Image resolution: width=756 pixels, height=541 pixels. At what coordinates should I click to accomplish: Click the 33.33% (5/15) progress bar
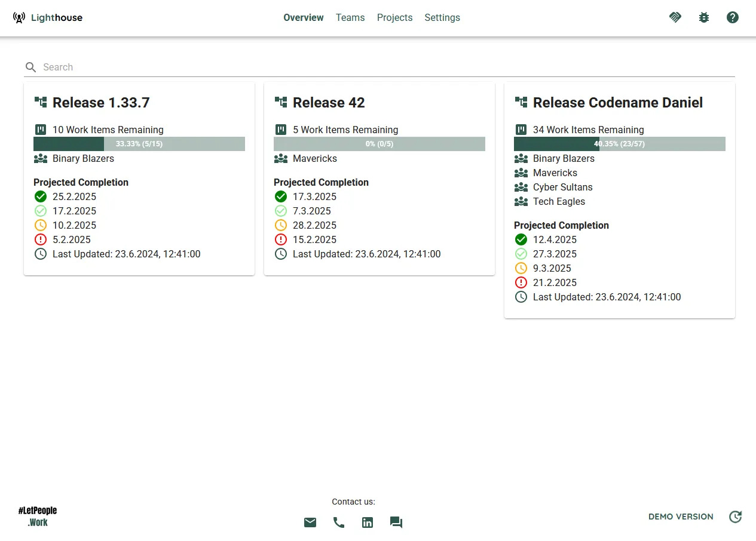(x=139, y=144)
